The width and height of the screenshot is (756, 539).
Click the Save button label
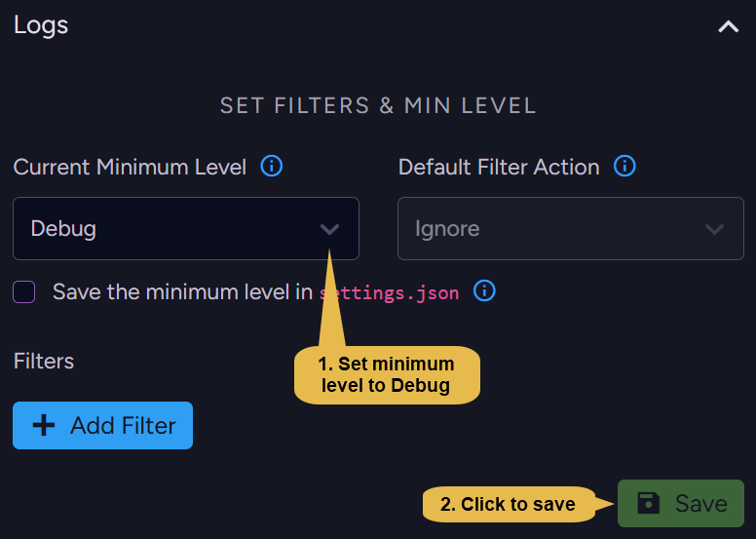coord(701,504)
